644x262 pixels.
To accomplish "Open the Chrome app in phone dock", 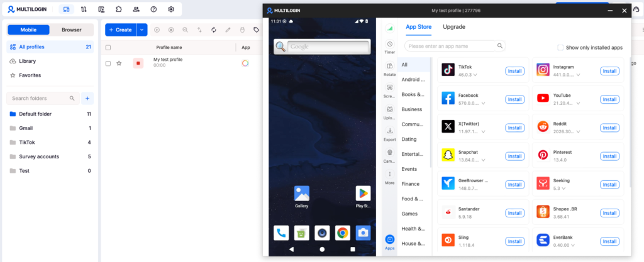I will coord(343,233).
